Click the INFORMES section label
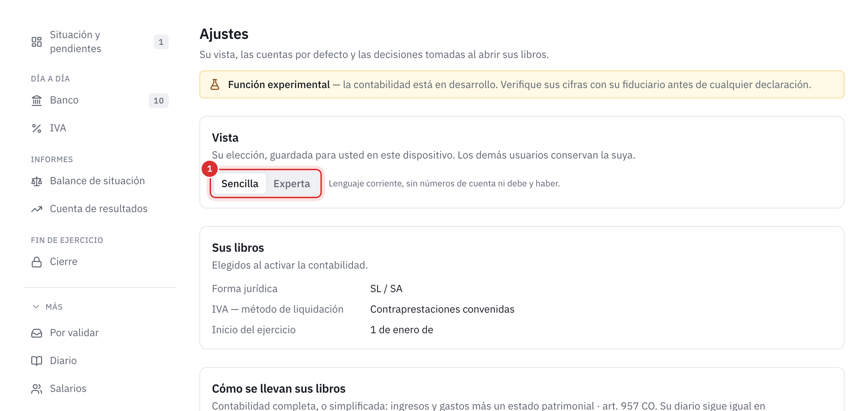 pyautogui.click(x=52, y=159)
